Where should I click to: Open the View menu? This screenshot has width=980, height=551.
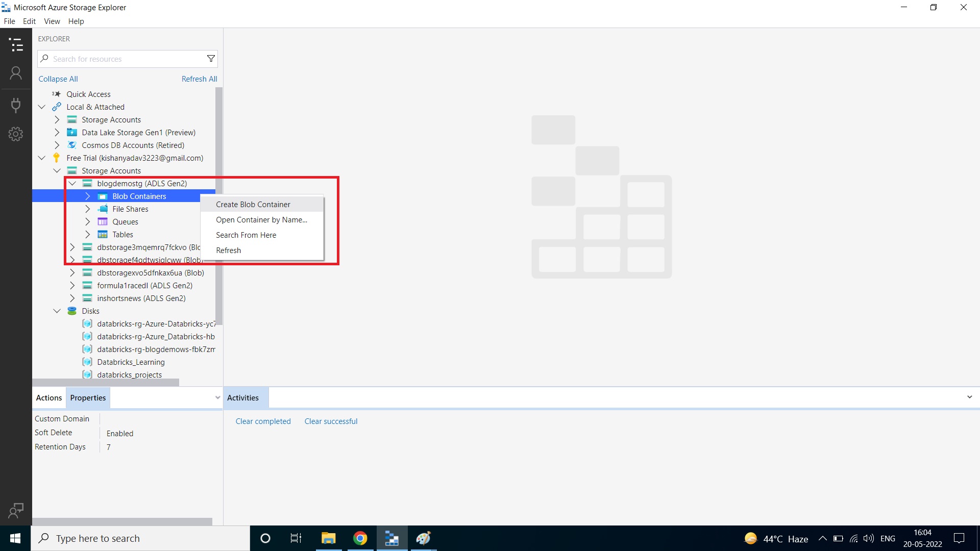(x=52, y=21)
